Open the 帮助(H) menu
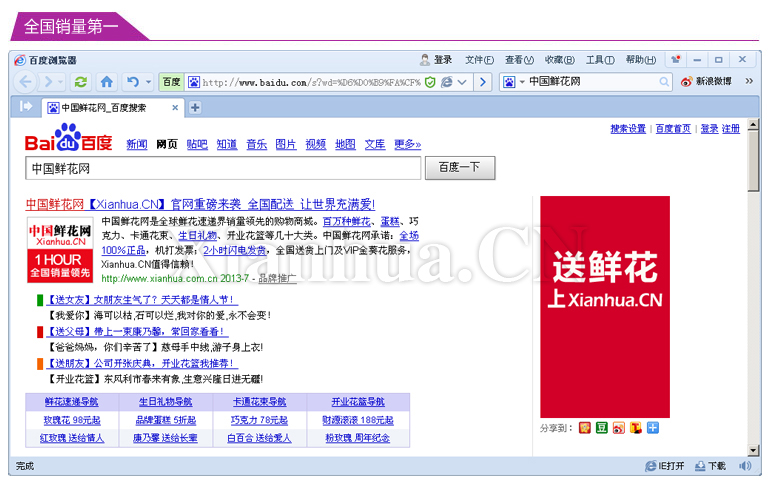Image resolution: width=770 pixels, height=480 pixels. click(x=640, y=60)
